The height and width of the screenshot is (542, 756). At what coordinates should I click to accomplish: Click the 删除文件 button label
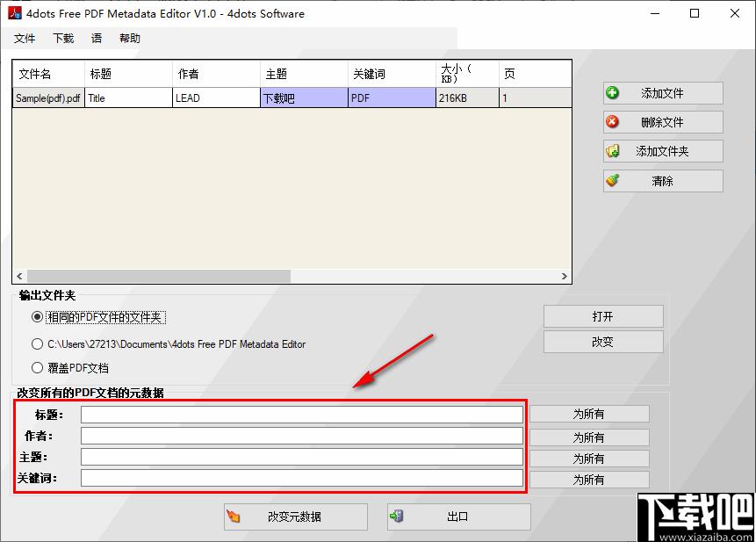coord(662,122)
